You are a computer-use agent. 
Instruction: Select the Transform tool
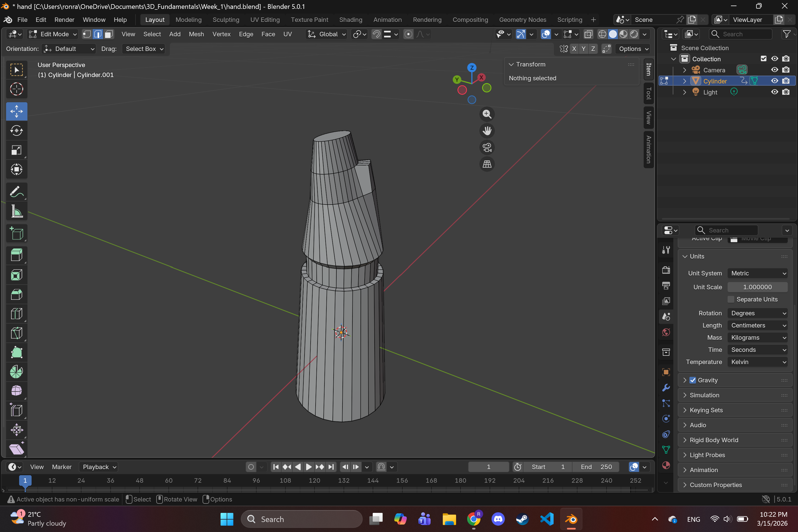pos(17,169)
